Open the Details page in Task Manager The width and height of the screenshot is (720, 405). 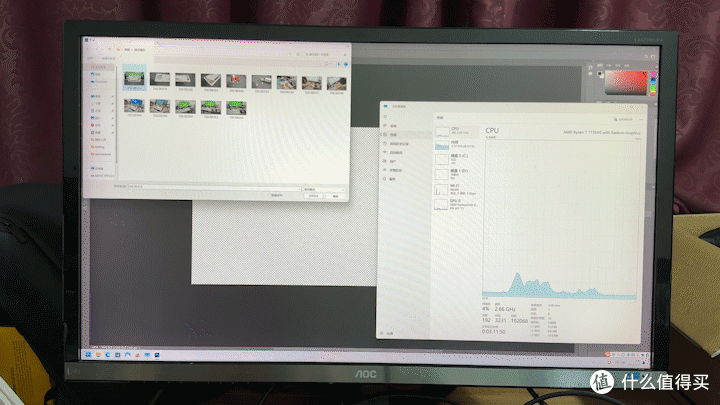tap(405, 170)
